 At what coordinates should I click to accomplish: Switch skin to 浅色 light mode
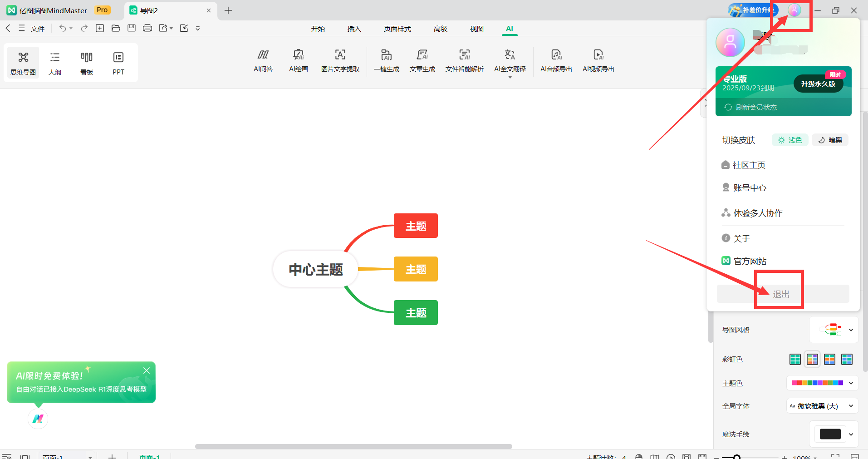pyautogui.click(x=790, y=140)
